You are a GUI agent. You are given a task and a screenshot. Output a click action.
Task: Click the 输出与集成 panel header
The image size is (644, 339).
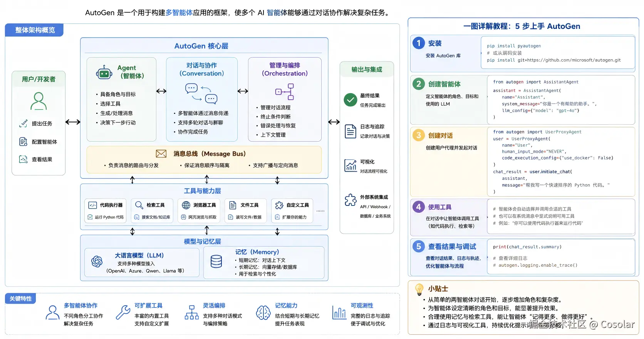pyautogui.click(x=367, y=70)
